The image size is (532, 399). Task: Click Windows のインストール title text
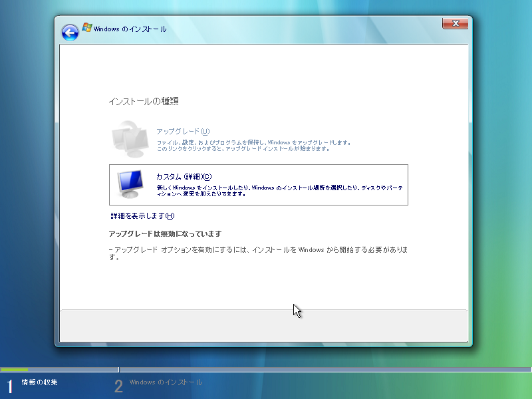coord(130,29)
